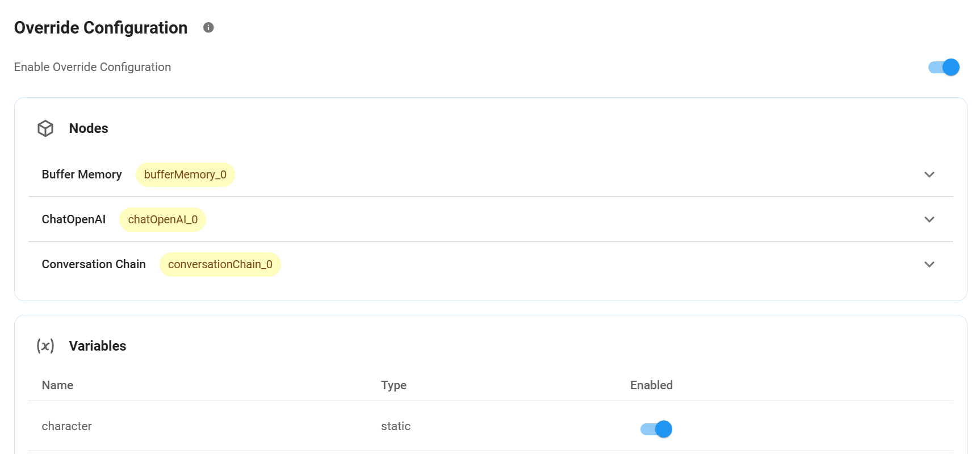Toggle Enable Override Configuration switch
The width and height of the screenshot is (980, 454).
coord(944,67)
